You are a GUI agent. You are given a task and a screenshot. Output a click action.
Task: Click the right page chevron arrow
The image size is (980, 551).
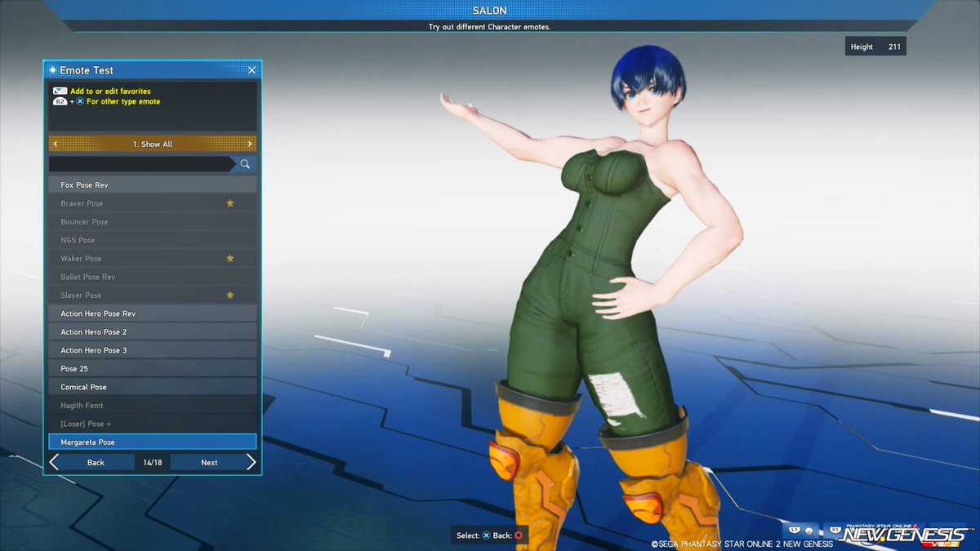[x=251, y=462]
